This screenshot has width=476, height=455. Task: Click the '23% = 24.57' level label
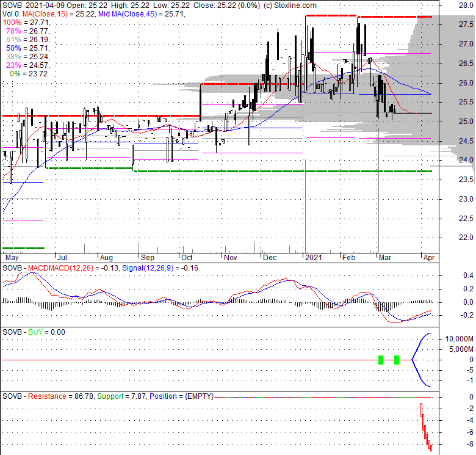pos(28,65)
